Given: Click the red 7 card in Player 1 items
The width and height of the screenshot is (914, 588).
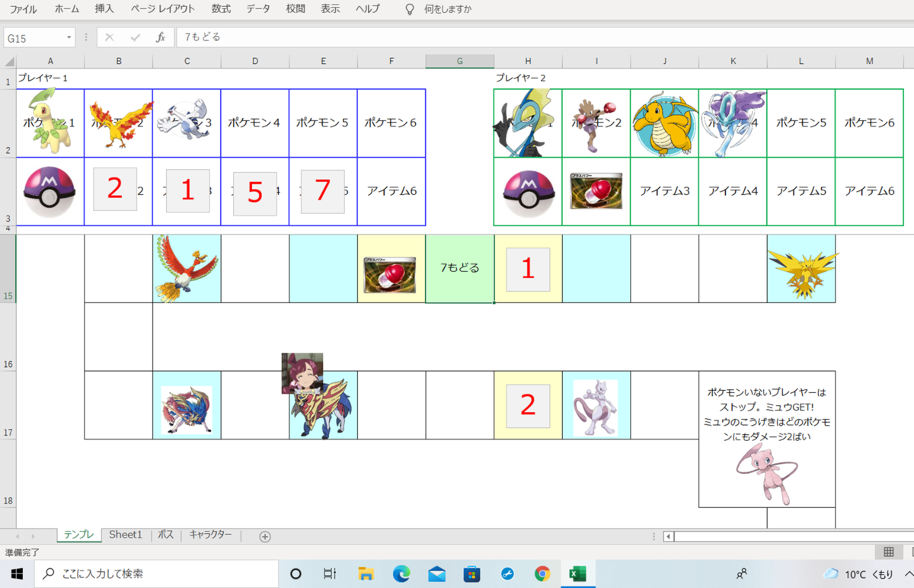Looking at the screenshot, I should (x=322, y=190).
